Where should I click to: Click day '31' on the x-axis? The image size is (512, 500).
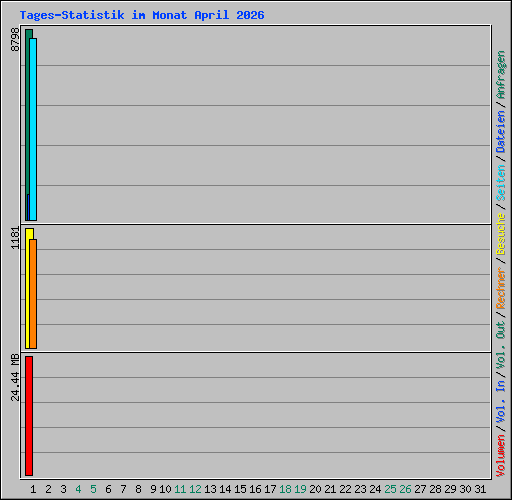[480, 489]
